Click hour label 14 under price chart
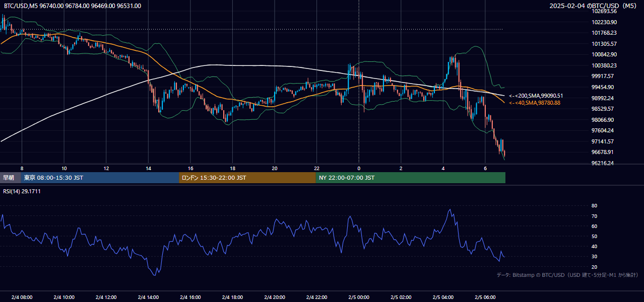This screenshot has width=644, height=302. [x=148, y=168]
